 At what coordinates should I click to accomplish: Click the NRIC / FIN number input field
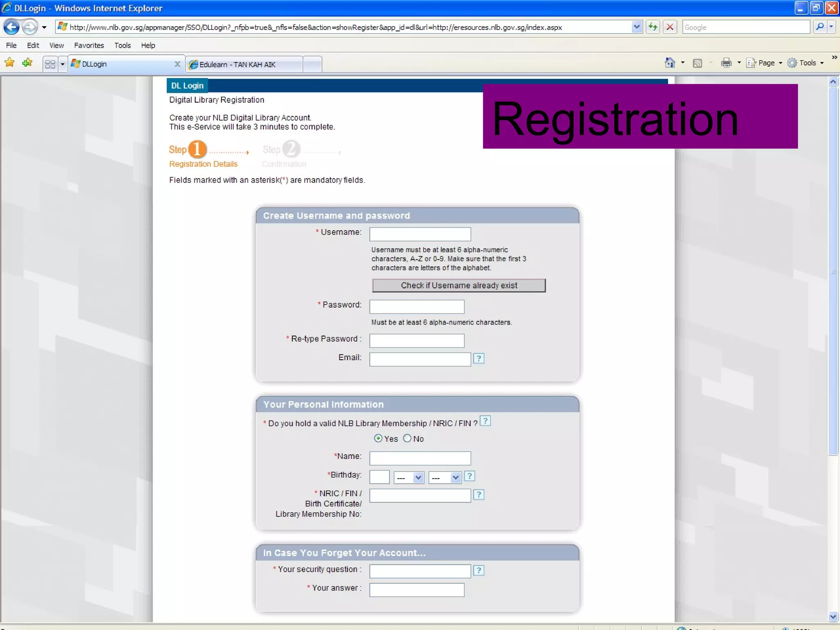420,495
